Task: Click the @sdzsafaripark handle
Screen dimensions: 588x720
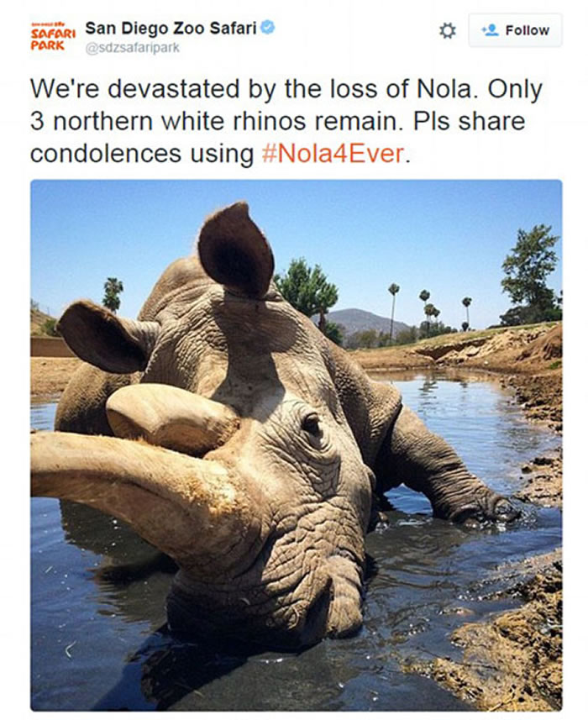Action: [x=132, y=48]
